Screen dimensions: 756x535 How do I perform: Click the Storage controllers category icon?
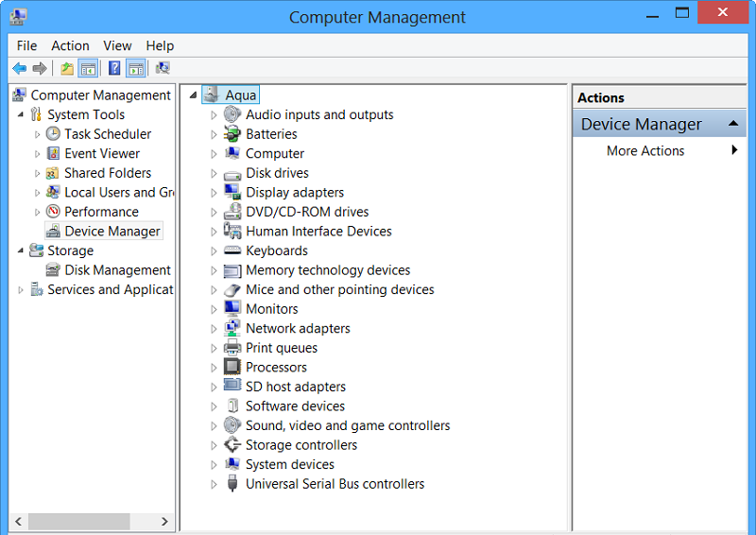[232, 445]
